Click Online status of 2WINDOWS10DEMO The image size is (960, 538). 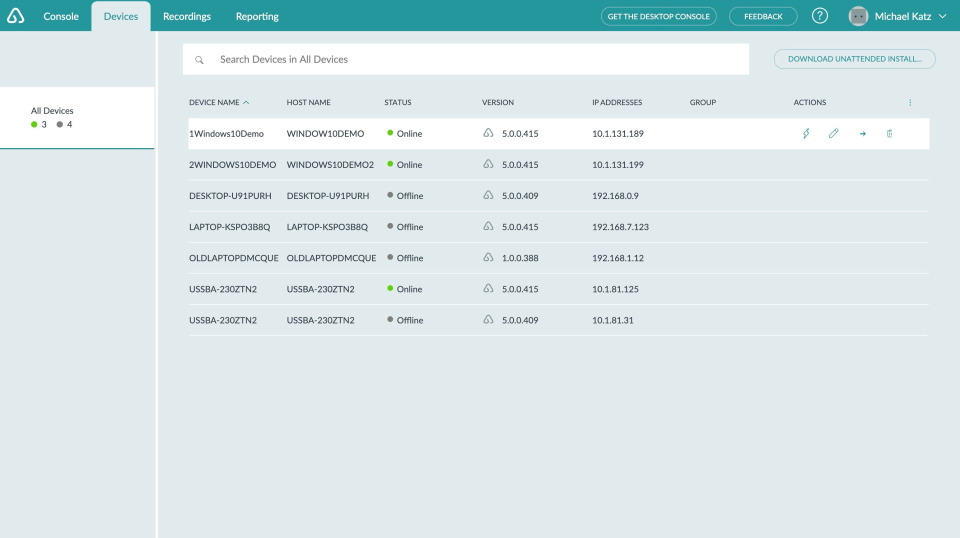(405, 165)
